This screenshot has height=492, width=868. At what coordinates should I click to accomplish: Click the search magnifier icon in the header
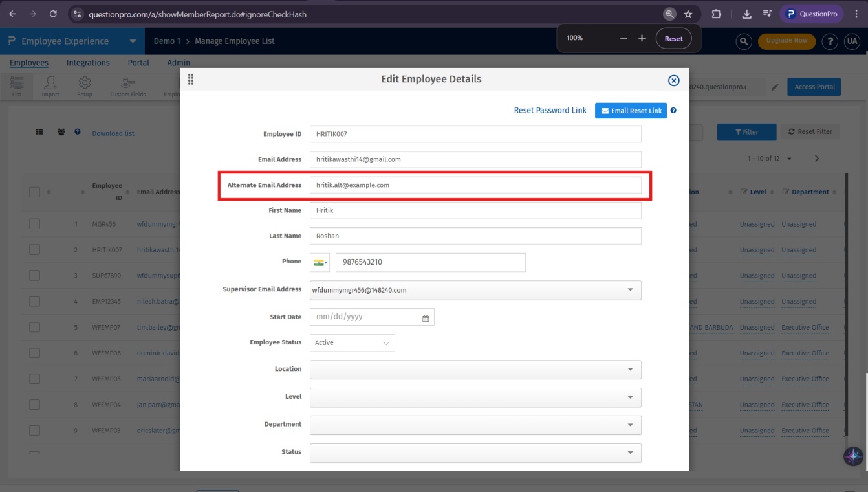coord(743,41)
